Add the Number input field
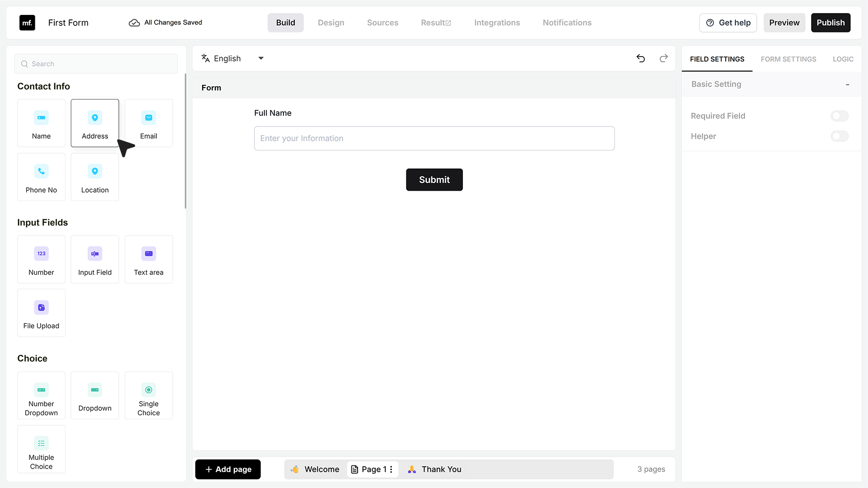The image size is (868, 488). [41, 259]
